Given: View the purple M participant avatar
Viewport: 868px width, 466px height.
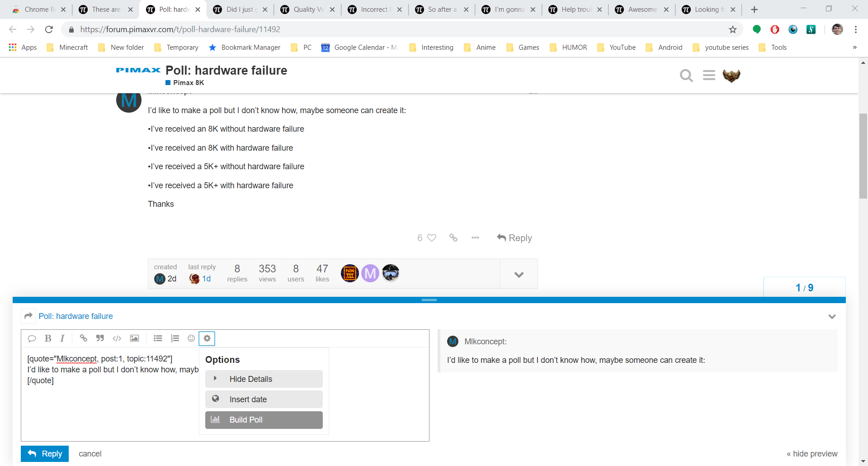Looking at the screenshot, I should point(370,273).
